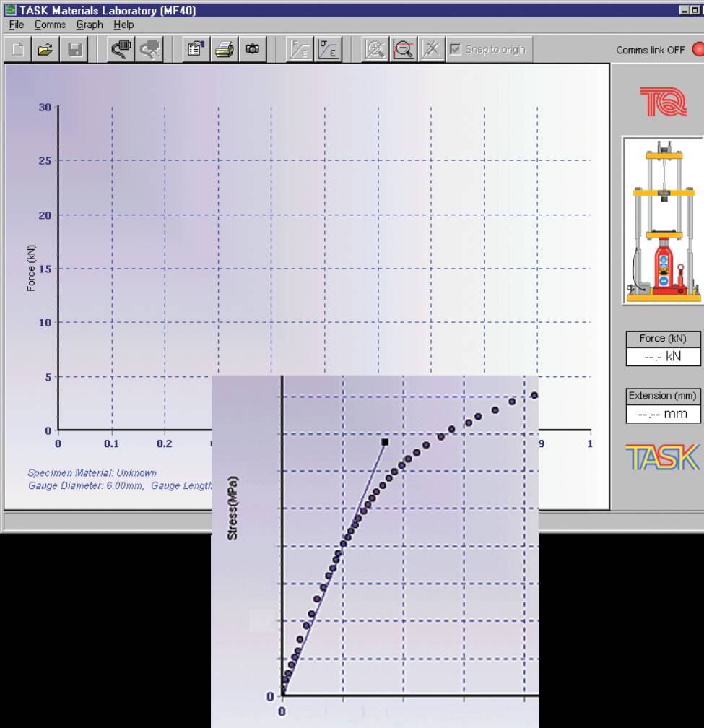Select the zoom-out magnifier tool
Image resolution: width=704 pixels, height=728 pixels.
point(403,51)
